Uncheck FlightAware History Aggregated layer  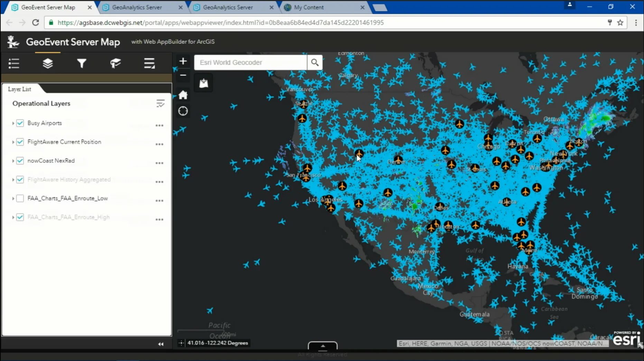click(20, 180)
